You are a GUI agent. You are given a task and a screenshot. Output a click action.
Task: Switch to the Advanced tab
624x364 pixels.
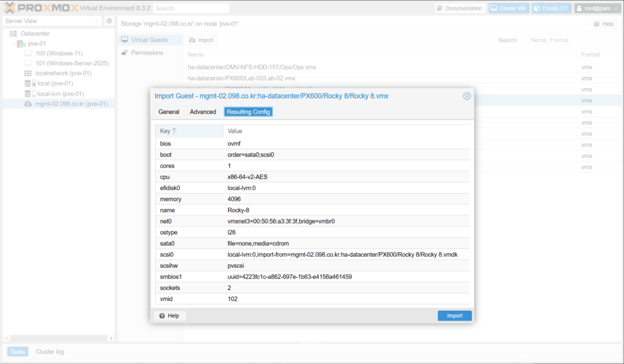click(x=203, y=112)
